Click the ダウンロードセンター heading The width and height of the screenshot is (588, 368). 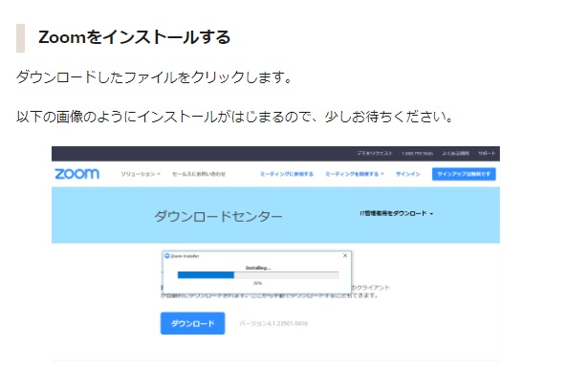pos(218,216)
